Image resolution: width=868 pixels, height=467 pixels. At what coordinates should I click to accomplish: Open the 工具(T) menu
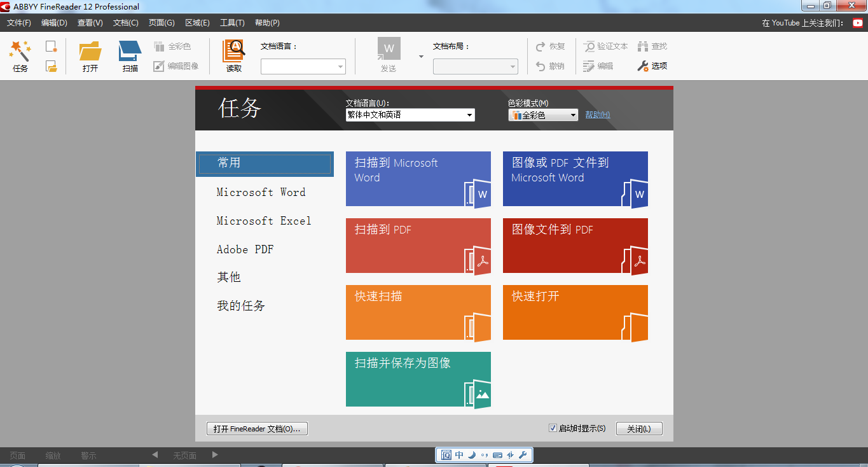[x=232, y=23]
